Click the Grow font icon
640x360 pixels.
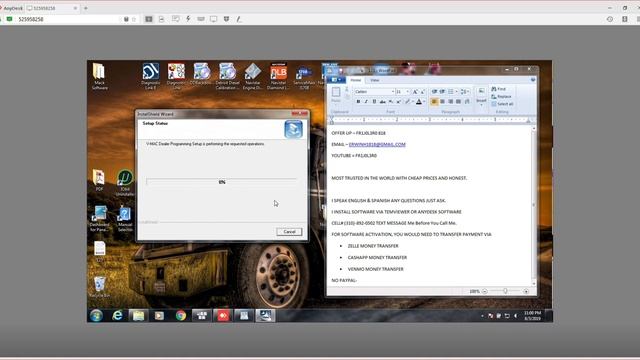coord(415,91)
